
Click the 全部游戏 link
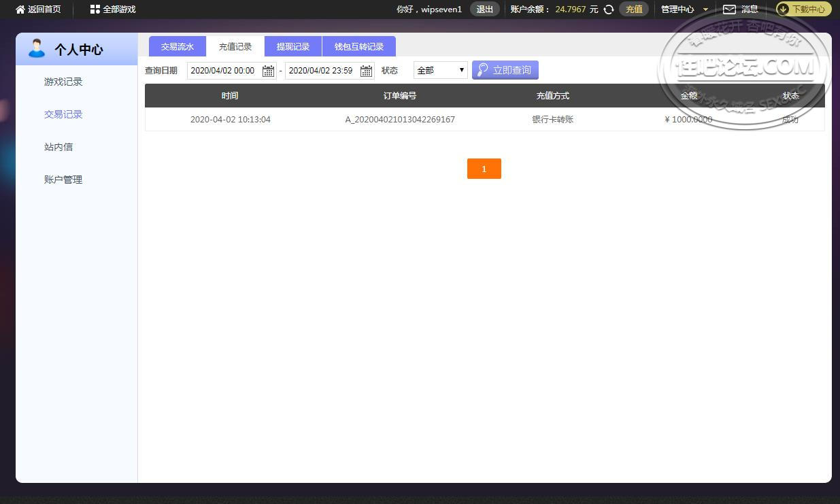tap(119, 10)
